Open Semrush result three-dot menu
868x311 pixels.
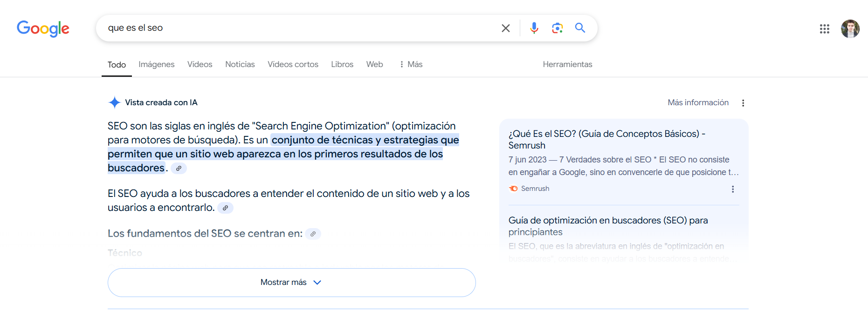pos(733,189)
